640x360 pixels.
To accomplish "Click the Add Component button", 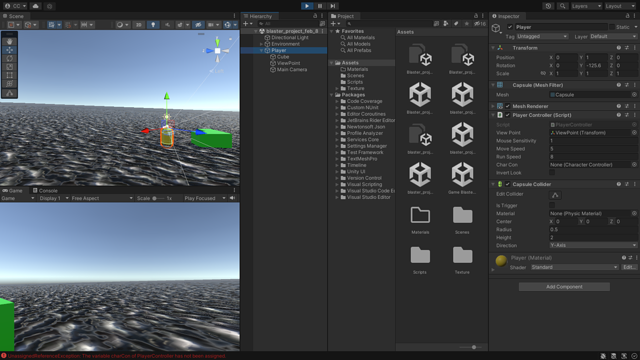I will (x=564, y=287).
